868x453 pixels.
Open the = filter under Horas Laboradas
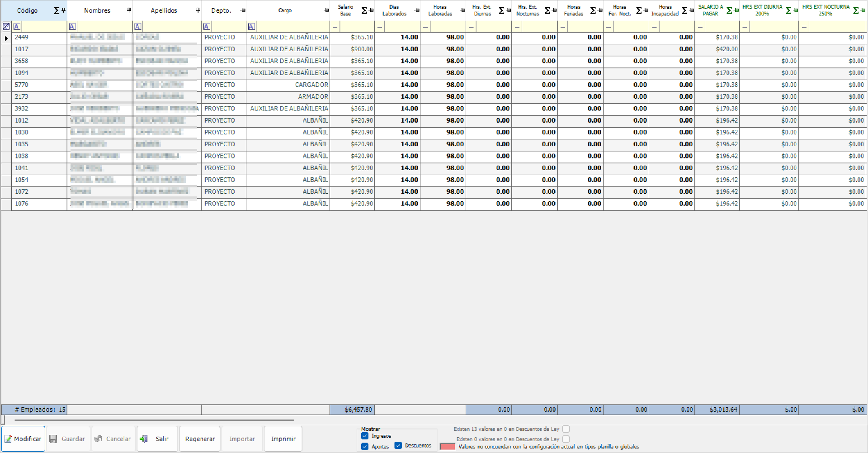point(425,27)
